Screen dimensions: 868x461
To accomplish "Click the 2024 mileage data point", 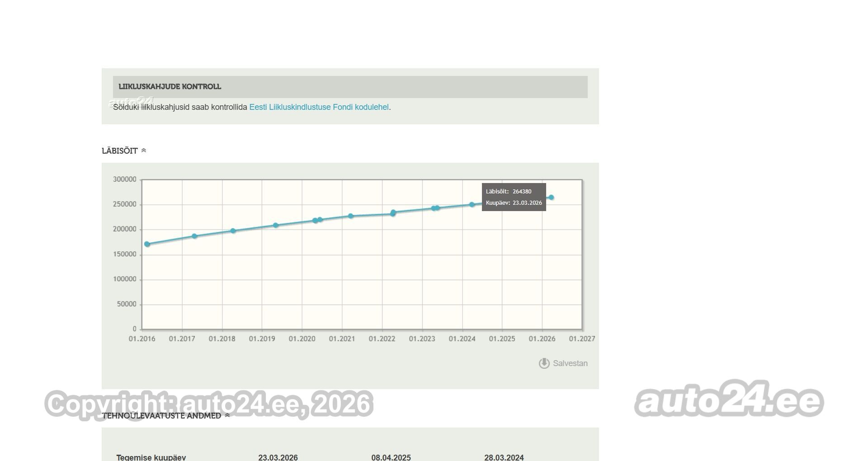I will 472,205.
